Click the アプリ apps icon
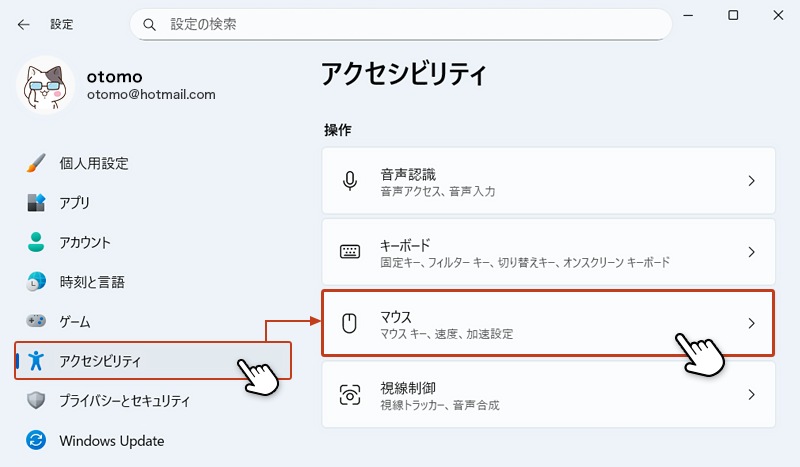The image size is (800, 467). click(x=36, y=203)
